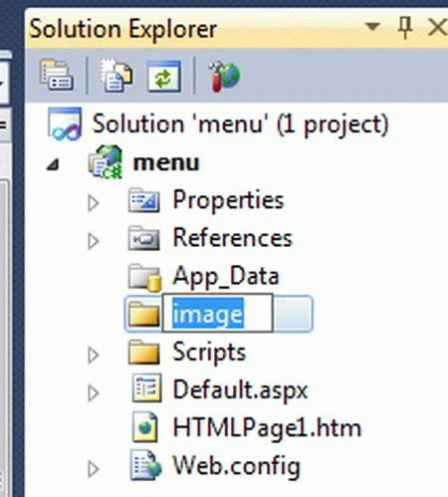This screenshot has width=448, height=497.
Task: Open the ASP.NET Configuration tool icon
Action: (x=224, y=76)
